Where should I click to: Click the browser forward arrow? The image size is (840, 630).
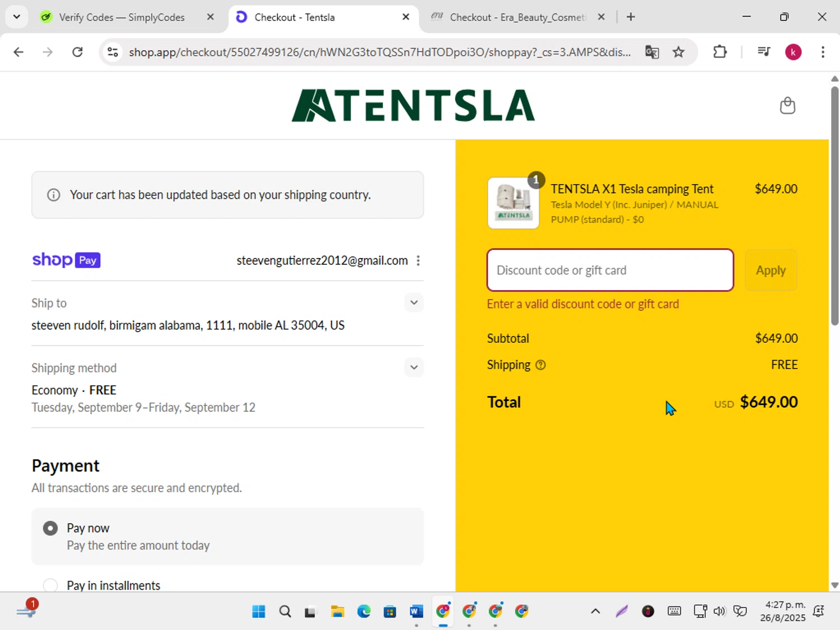48,52
